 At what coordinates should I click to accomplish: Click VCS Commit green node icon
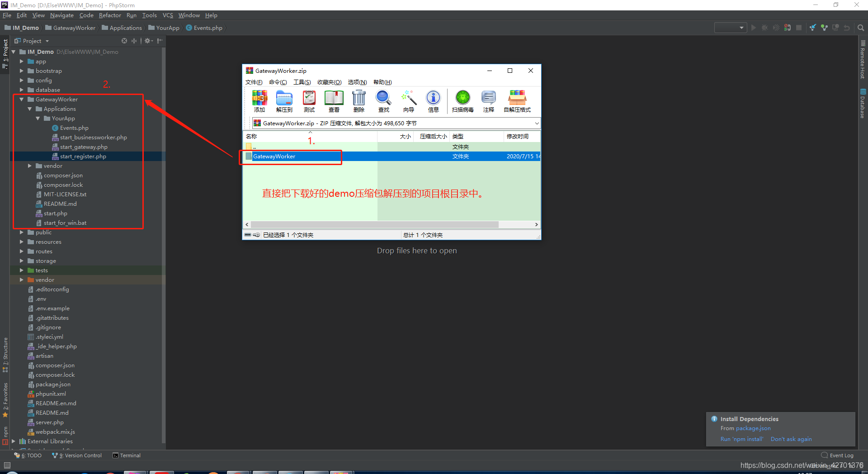pyautogui.click(x=824, y=28)
